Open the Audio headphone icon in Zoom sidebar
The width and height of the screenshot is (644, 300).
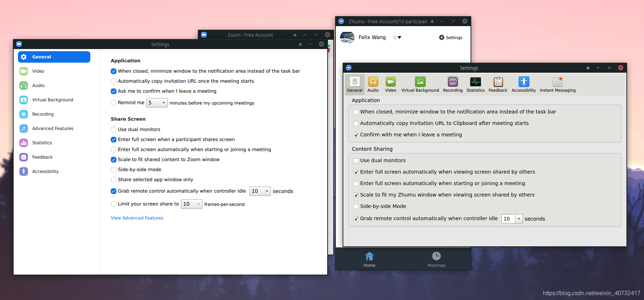pos(24,86)
